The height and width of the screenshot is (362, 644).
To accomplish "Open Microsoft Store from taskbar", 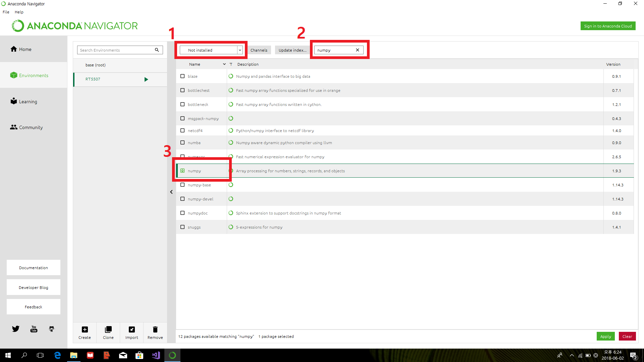I will (x=139, y=355).
